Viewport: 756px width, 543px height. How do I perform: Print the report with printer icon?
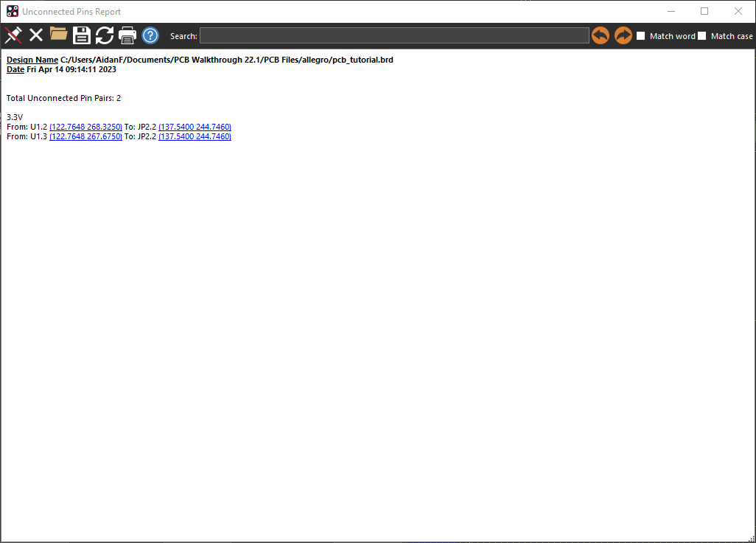(x=127, y=35)
